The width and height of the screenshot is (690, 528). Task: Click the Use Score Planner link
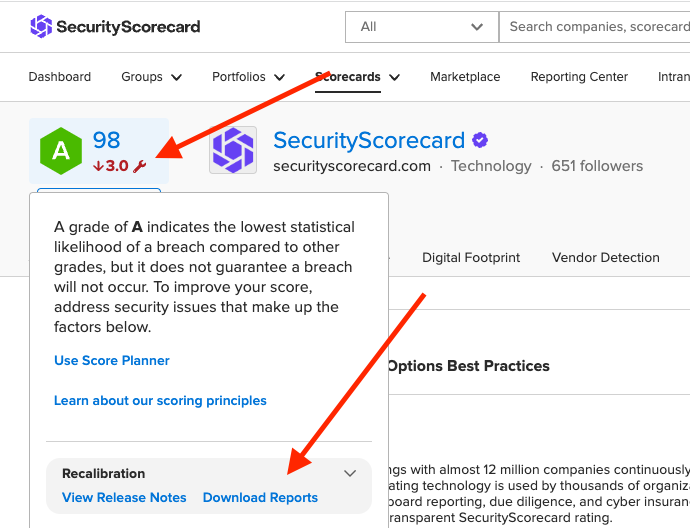tap(112, 360)
